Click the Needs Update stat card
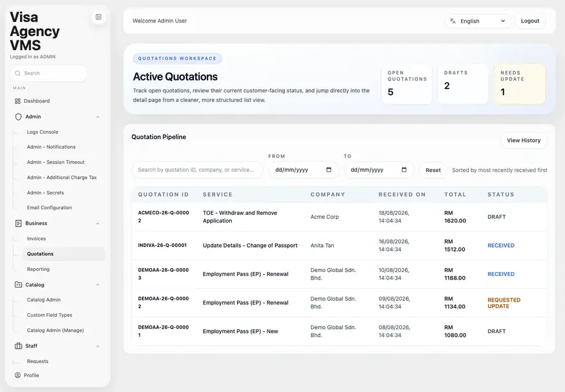This screenshot has width=565, height=392. [x=519, y=84]
